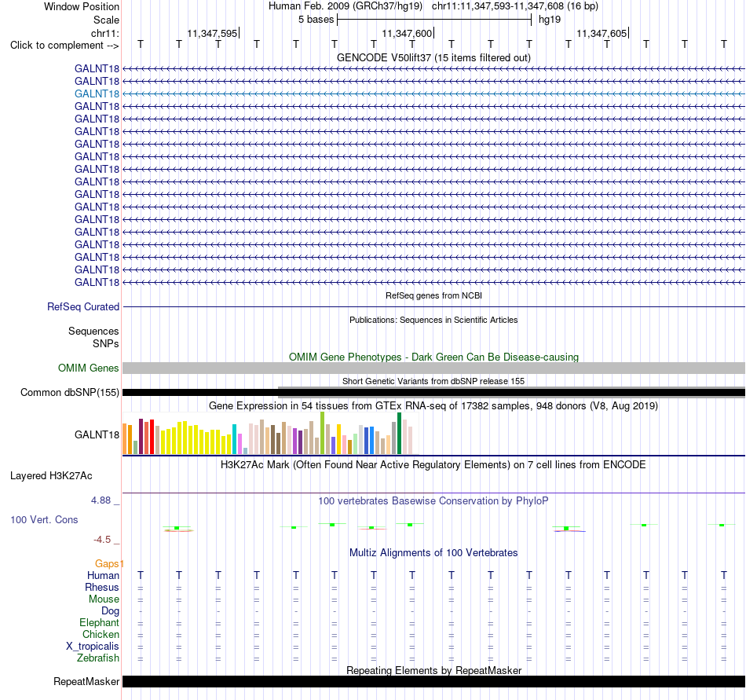Click the OMIM Genes track label
Image resolution: width=746 pixels, height=700 pixels.
click(88, 368)
